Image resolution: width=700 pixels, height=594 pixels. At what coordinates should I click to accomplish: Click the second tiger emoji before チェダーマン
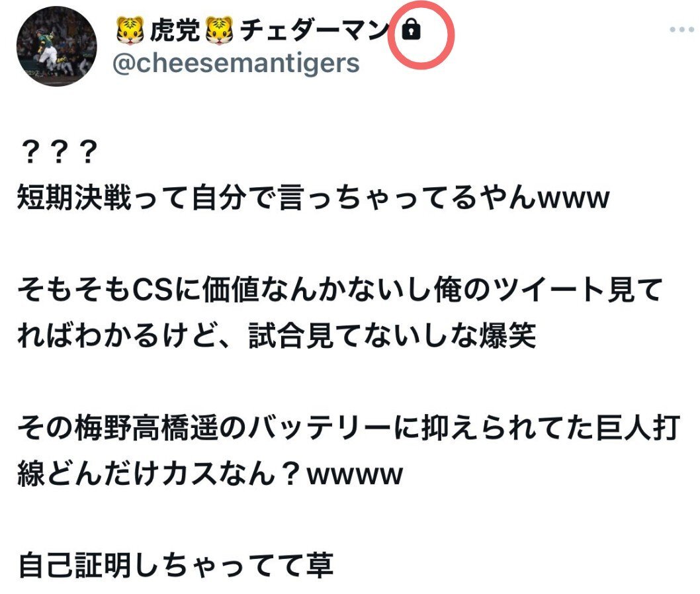pyautogui.click(x=219, y=30)
